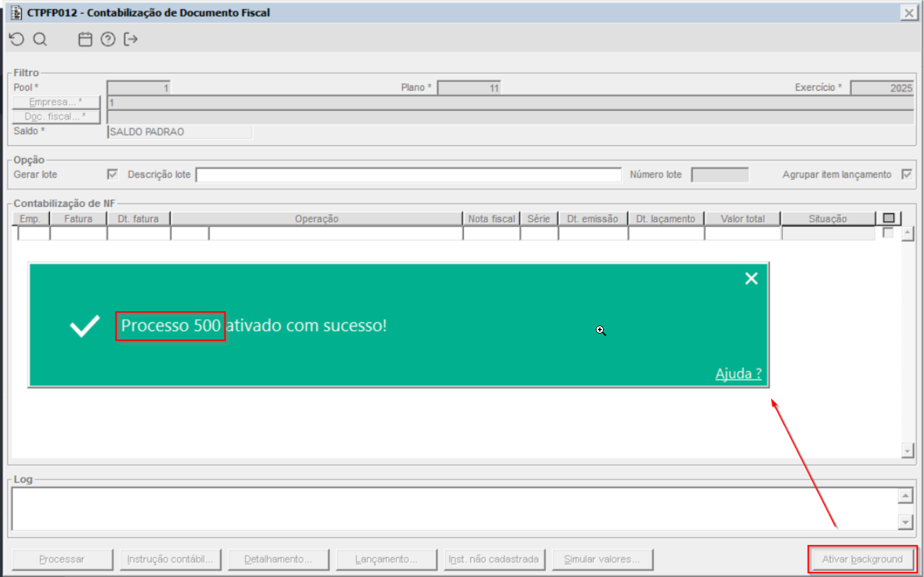924x577 pixels.
Task: Click the Série column header
Action: click(x=539, y=219)
